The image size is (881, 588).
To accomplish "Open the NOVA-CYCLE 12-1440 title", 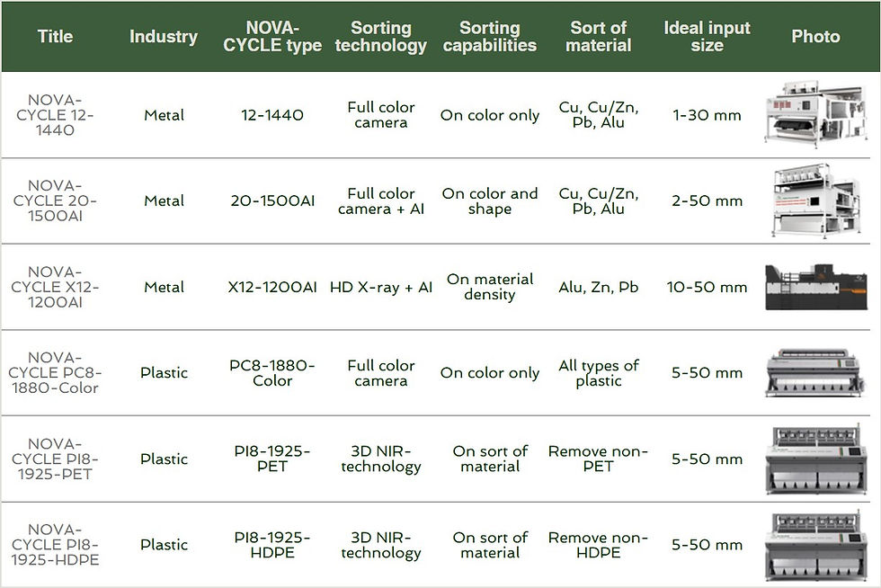I will coord(55,115).
